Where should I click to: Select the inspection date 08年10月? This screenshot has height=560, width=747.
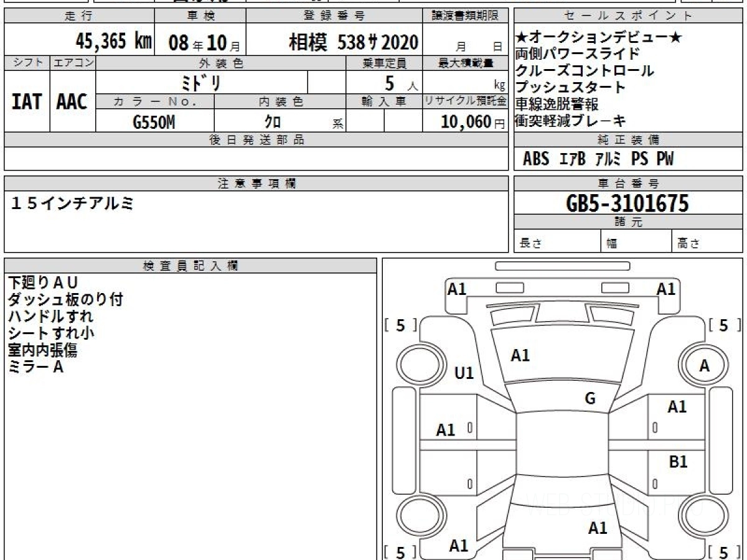[x=204, y=43]
